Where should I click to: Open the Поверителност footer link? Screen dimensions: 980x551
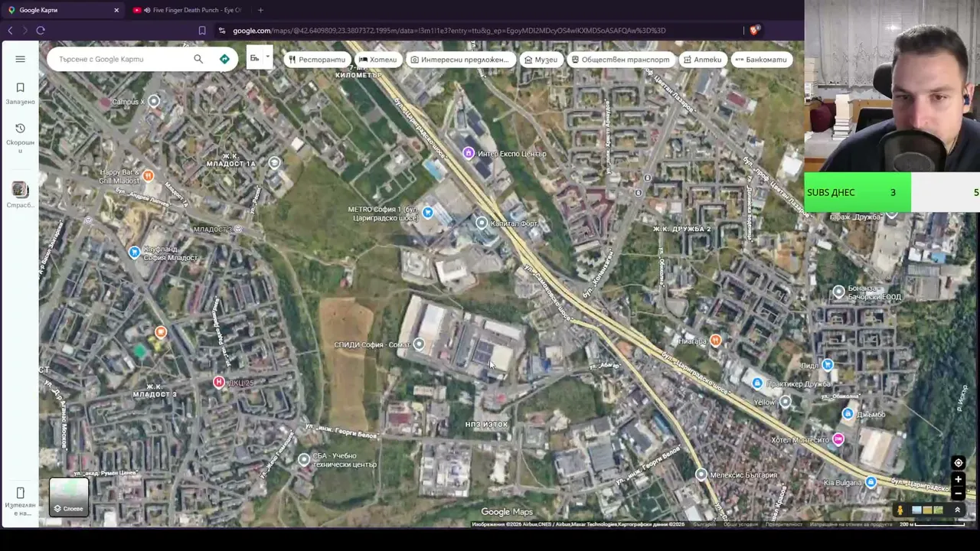[x=784, y=524]
